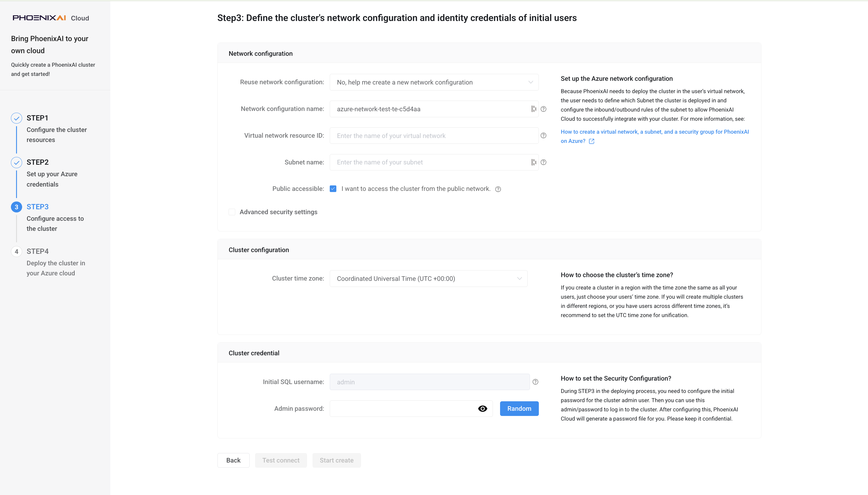The height and width of the screenshot is (495, 868).
Task: Click 'Bring PhoenixAI to your own cloud' text
Action: pos(50,45)
